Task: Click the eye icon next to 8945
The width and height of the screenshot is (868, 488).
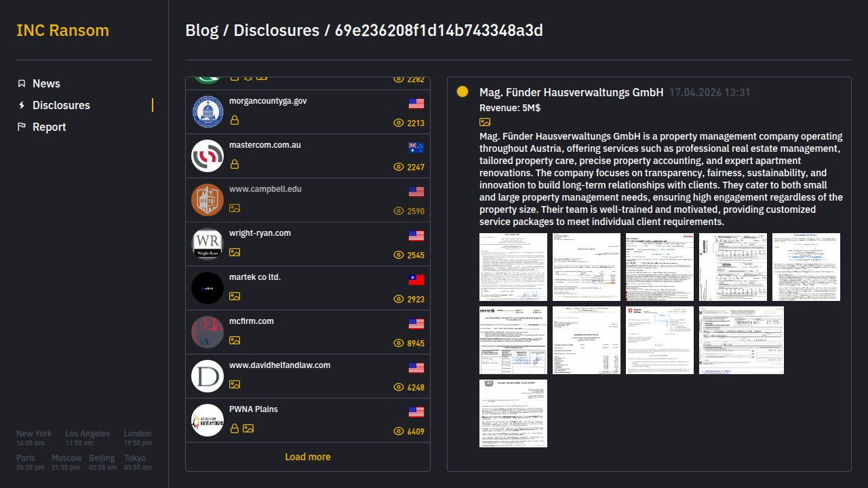Action: coord(399,343)
